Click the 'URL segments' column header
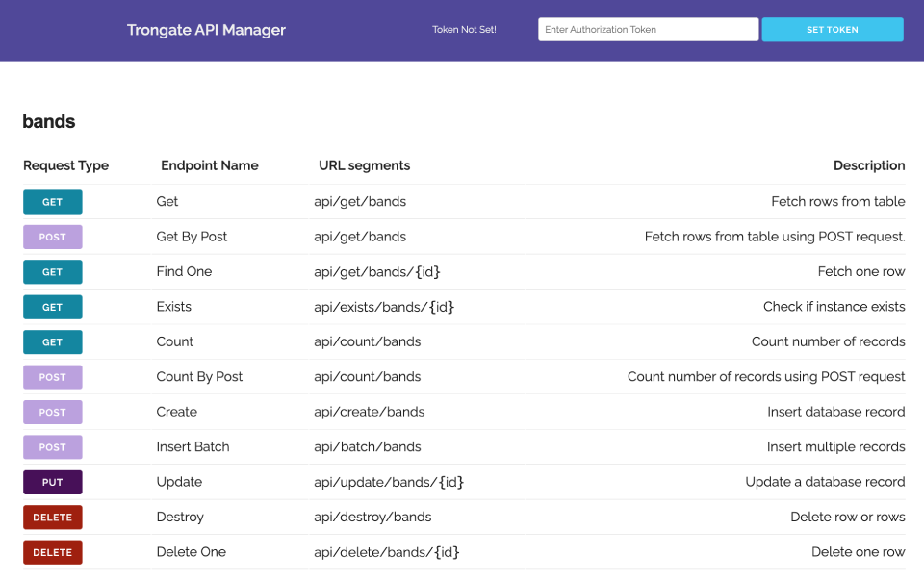The height and width of the screenshot is (581, 924). [364, 165]
